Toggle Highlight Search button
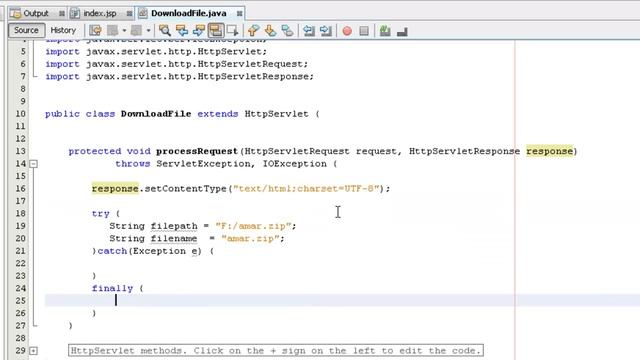Screen dimensions: 640x360 [216, 31]
